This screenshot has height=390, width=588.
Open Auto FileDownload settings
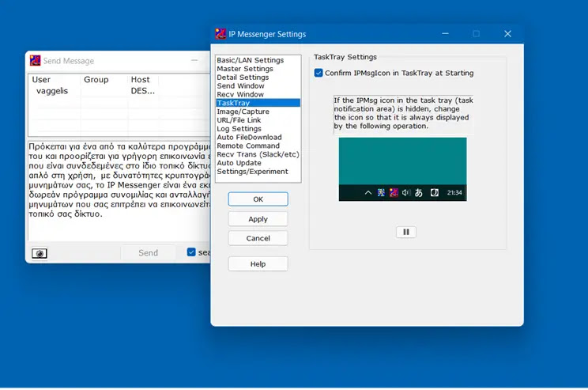(258, 138)
